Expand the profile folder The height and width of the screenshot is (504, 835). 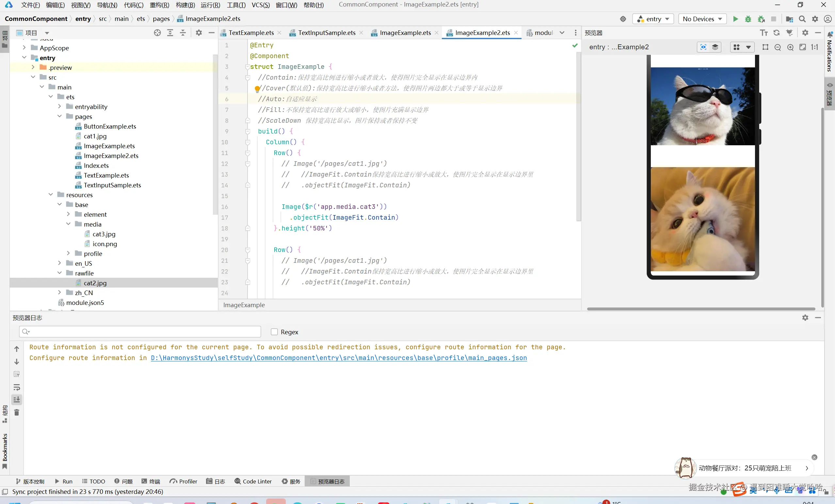(68, 253)
